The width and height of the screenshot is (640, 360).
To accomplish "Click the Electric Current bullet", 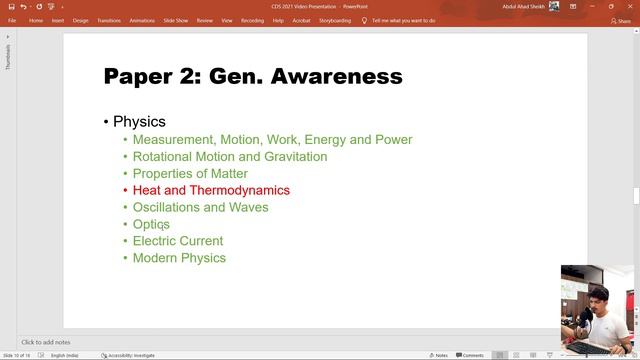I will [x=178, y=241].
